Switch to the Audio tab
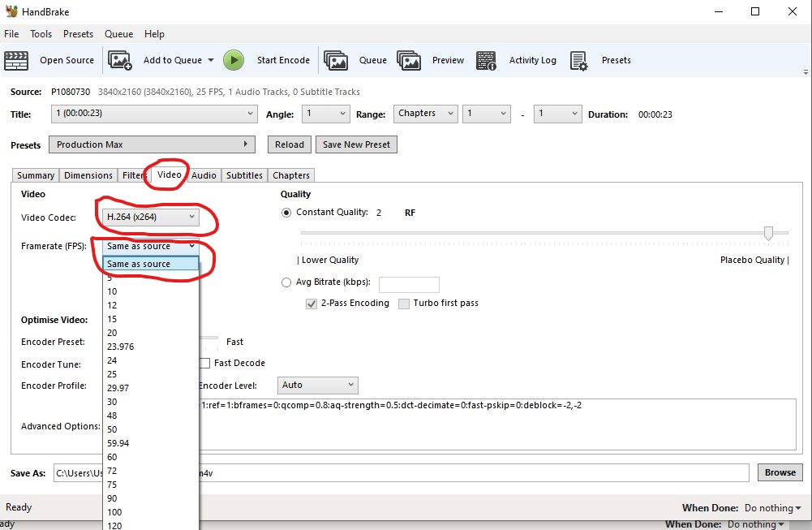This screenshot has width=812, height=530. coord(204,175)
